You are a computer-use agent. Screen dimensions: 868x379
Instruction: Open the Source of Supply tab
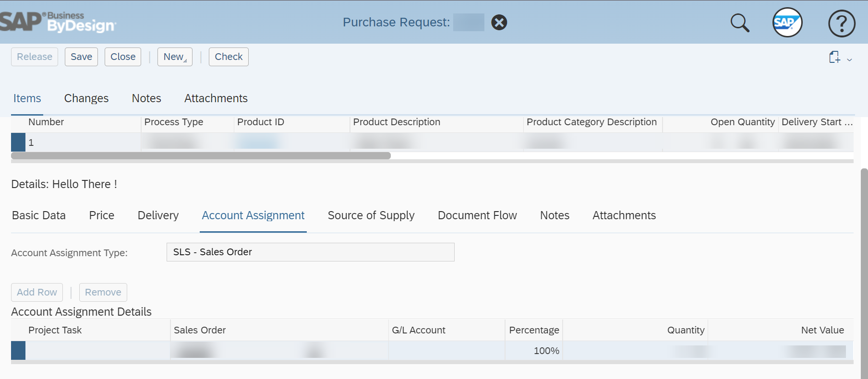pyautogui.click(x=371, y=215)
